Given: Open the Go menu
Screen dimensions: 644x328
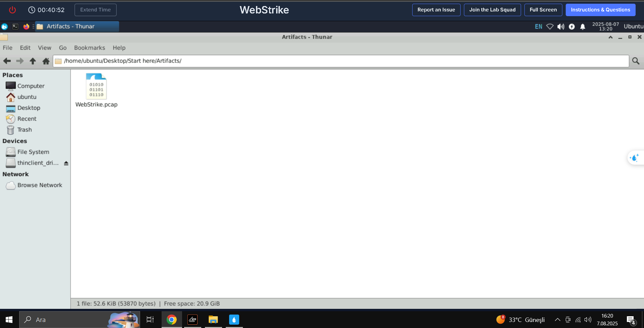Looking at the screenshot, I should coord(63,48).
